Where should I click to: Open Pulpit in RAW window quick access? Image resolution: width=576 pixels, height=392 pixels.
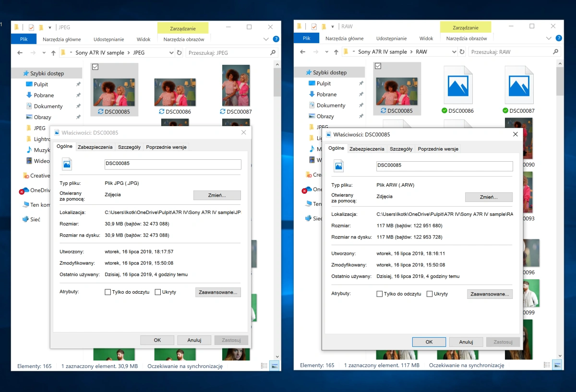click(x=324, y=83)
